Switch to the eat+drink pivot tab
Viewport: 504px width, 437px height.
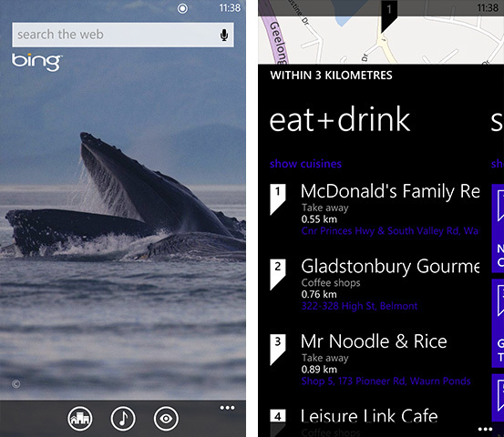[x=340, y=120]
